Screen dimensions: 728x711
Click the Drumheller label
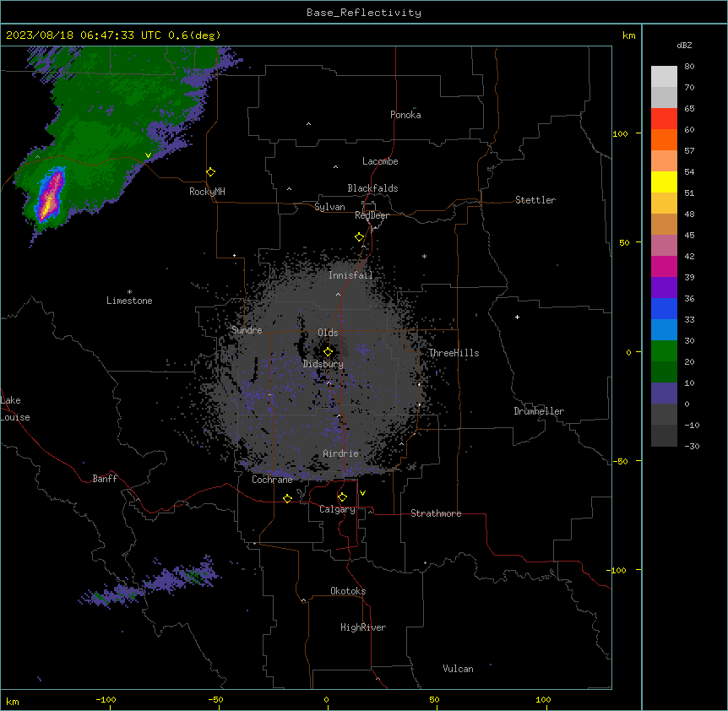click(x=539, y=411)
